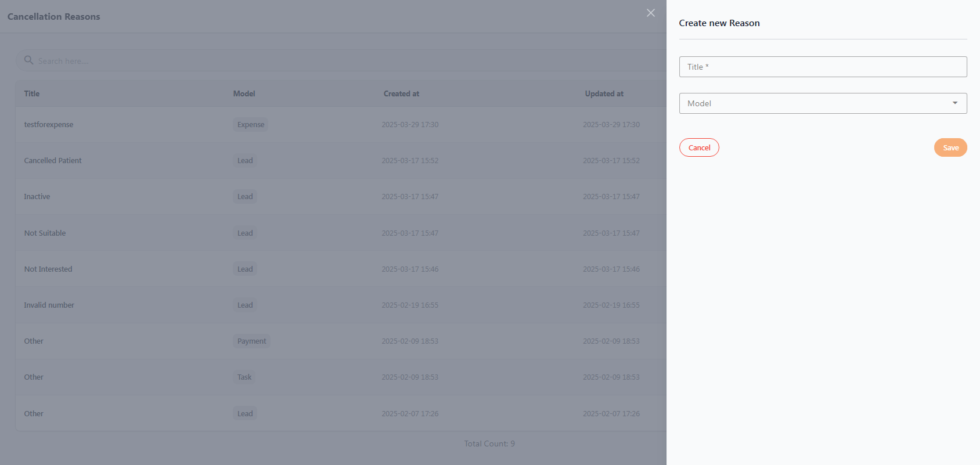Click Lead tag in Invalid number row
980x465 pixels.
coord(245,305)
